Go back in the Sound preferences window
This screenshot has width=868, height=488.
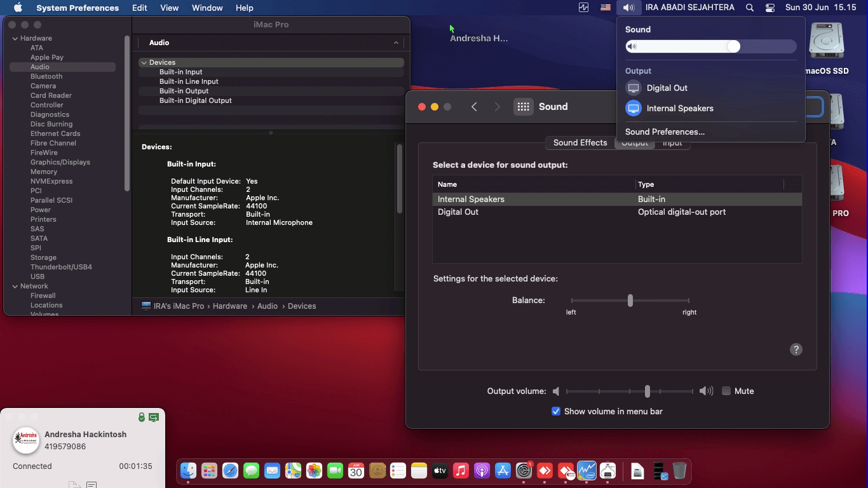pos(474,107)
